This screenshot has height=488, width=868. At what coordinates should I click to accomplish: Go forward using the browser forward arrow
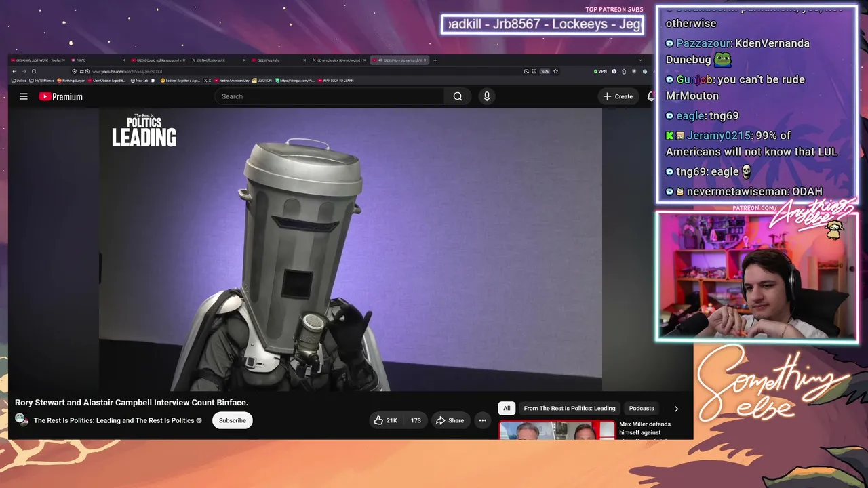[x=24, y=71]
